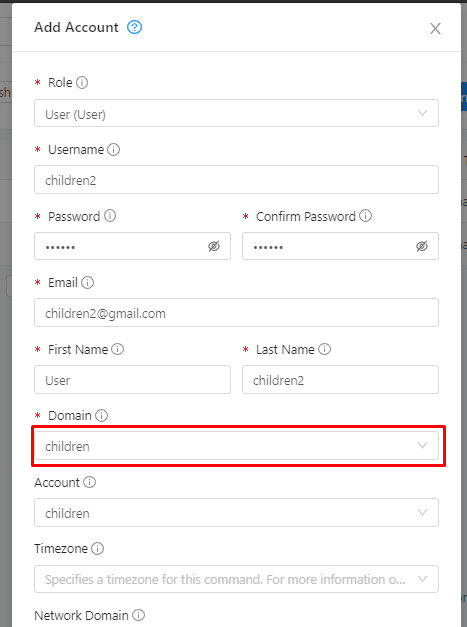This screenshot has width=467, height=627.
Task: Open the Role dropdown
Action: (x=236, y=114)
